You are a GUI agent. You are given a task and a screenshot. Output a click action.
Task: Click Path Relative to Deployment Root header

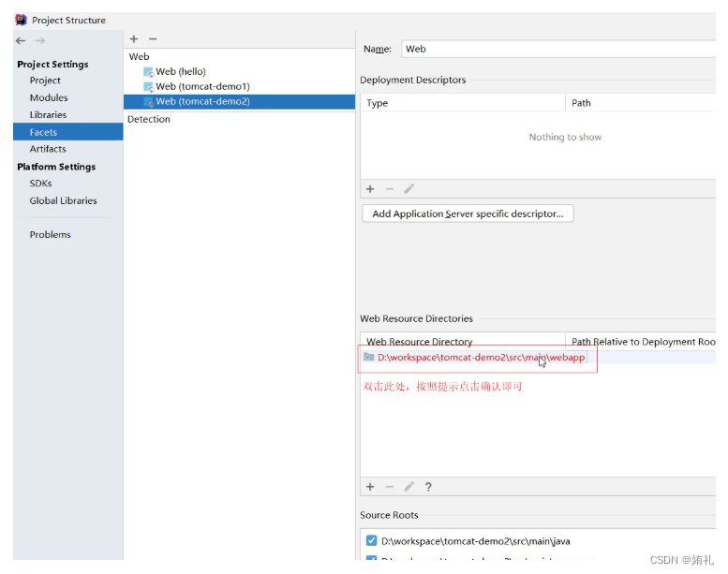641,342
